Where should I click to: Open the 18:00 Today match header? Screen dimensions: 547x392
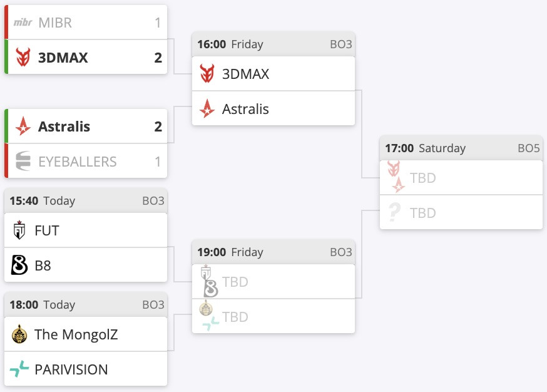86,305
